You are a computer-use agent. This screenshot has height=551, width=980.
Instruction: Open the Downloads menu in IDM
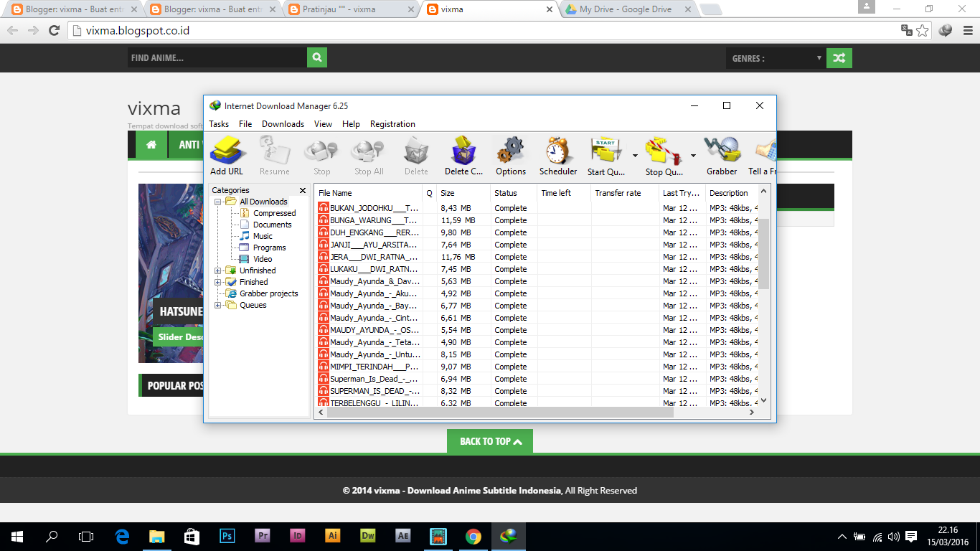pos(283,124)
